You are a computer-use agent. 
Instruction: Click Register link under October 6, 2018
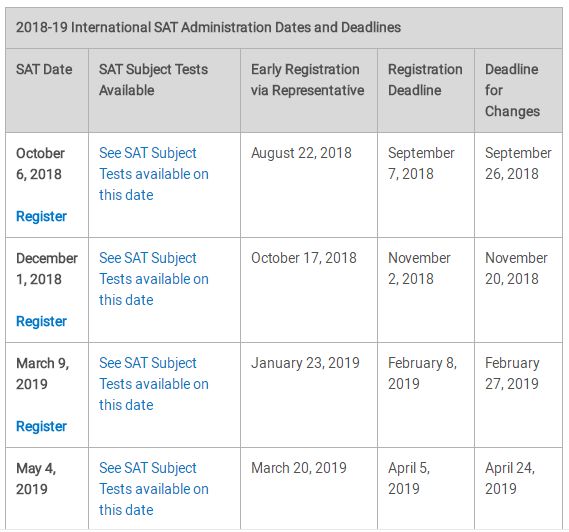pyautogui.click(x=41, y=216)
